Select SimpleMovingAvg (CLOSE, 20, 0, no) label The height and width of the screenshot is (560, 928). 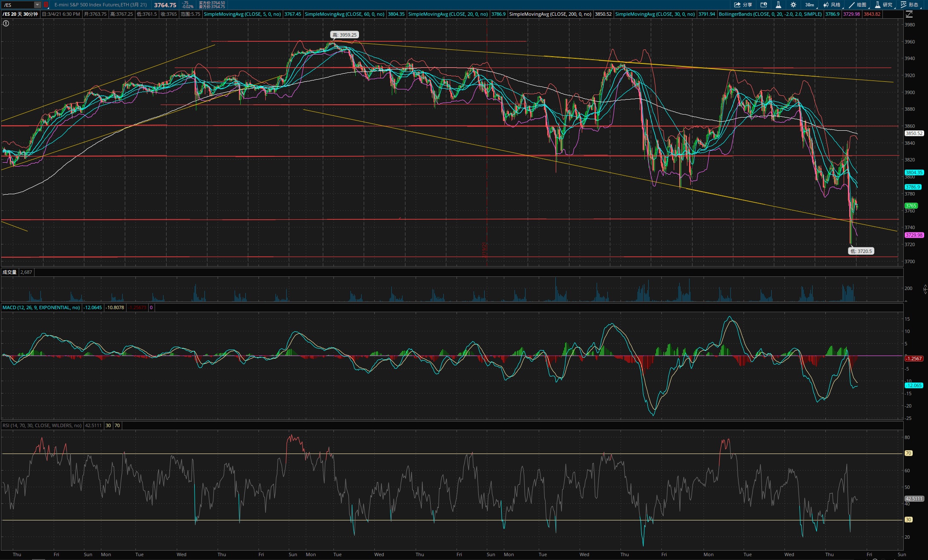pyautogui.click(x=448, y=14)
